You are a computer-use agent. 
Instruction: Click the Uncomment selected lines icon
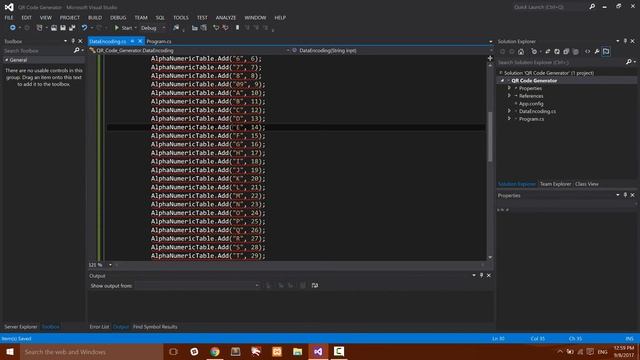pos(225,28)
